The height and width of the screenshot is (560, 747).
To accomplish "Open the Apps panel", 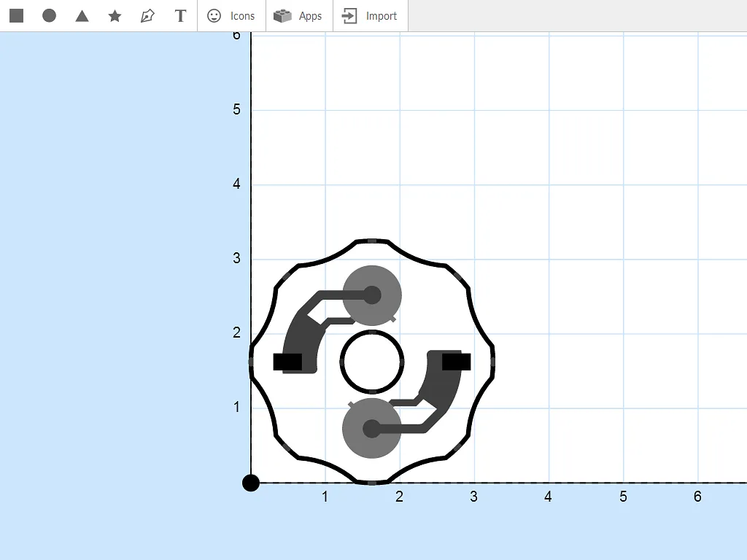I will (x=299, y=15).
